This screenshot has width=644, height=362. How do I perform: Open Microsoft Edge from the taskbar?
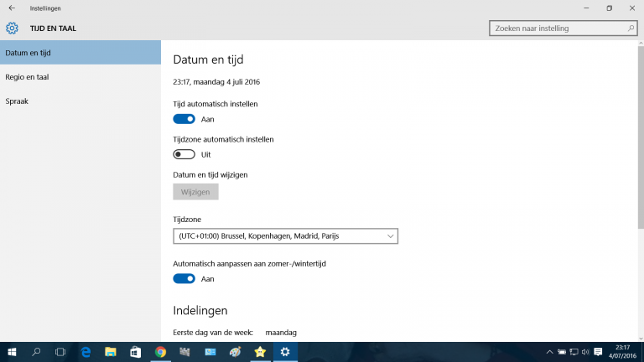[x=86, y=352]
